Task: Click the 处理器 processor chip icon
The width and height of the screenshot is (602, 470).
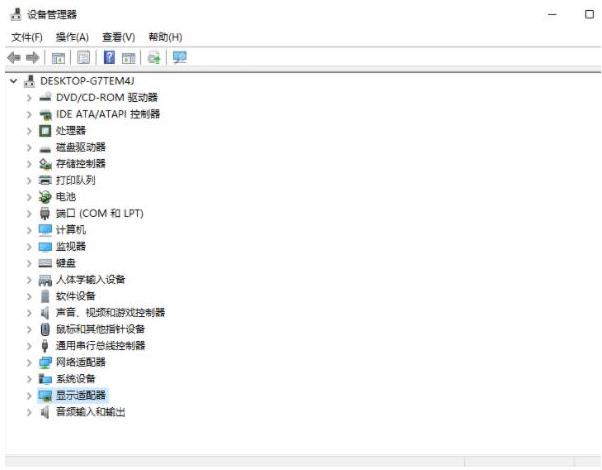Action: click(x=45, y=131)
